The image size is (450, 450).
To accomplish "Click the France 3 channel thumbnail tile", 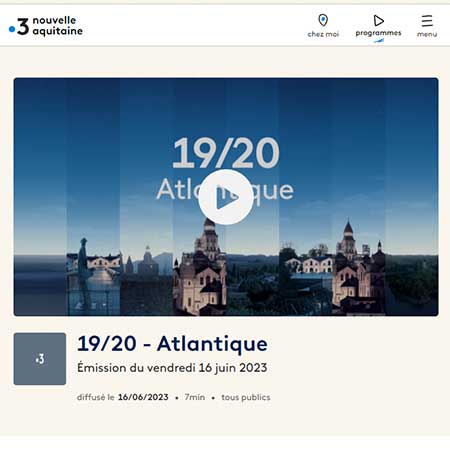I will click(x=40, y=359).
